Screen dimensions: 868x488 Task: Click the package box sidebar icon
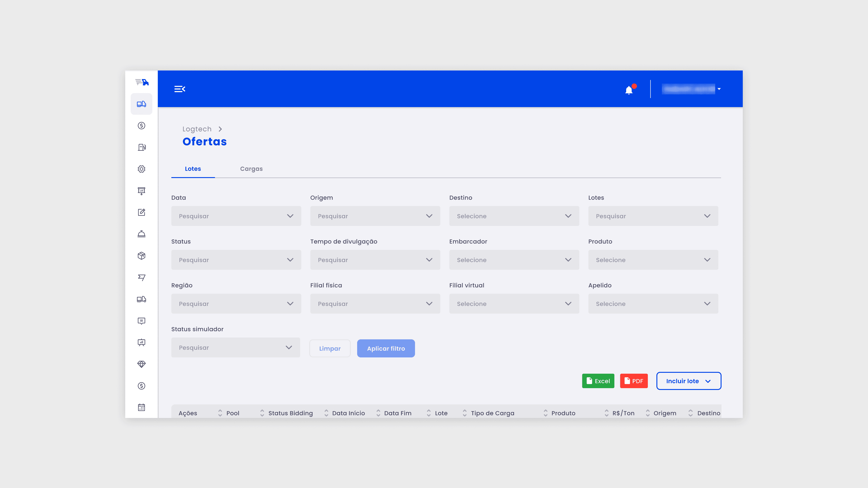142,256
